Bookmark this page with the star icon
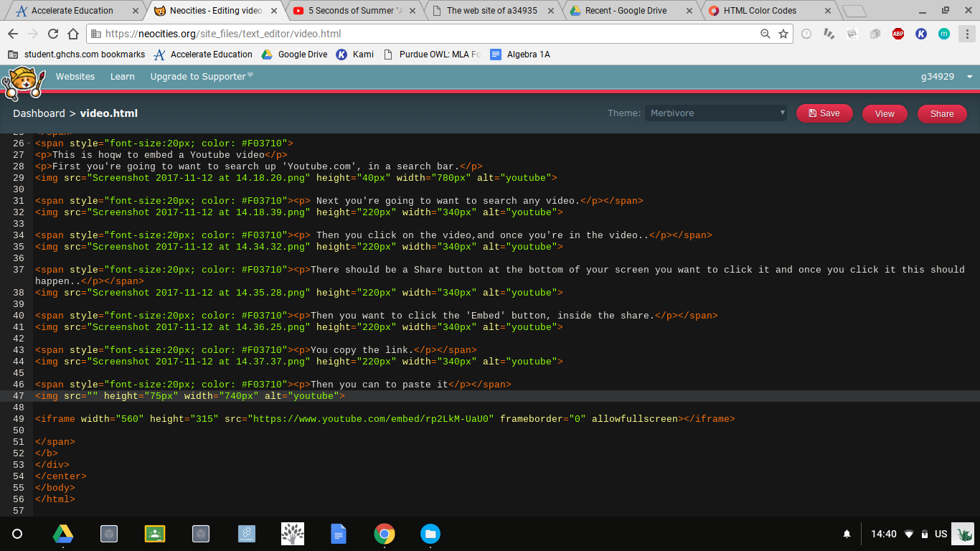This screenshot has height=551, width=980. click(783, 34)
